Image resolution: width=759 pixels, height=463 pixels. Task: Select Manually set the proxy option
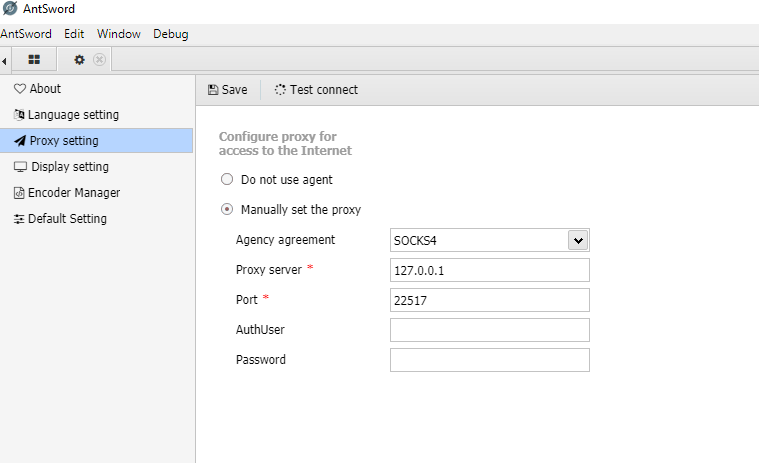pos(227,210)
